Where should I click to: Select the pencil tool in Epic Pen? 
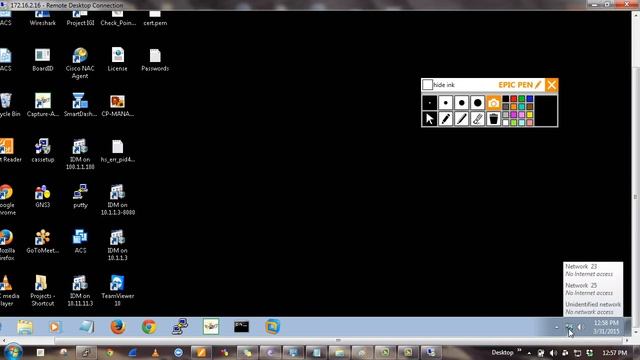[x=445, y=119]
